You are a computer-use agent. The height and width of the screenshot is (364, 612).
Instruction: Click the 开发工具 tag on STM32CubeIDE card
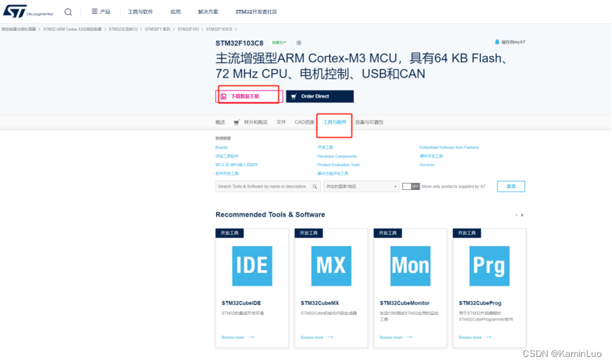pos(229,234)
